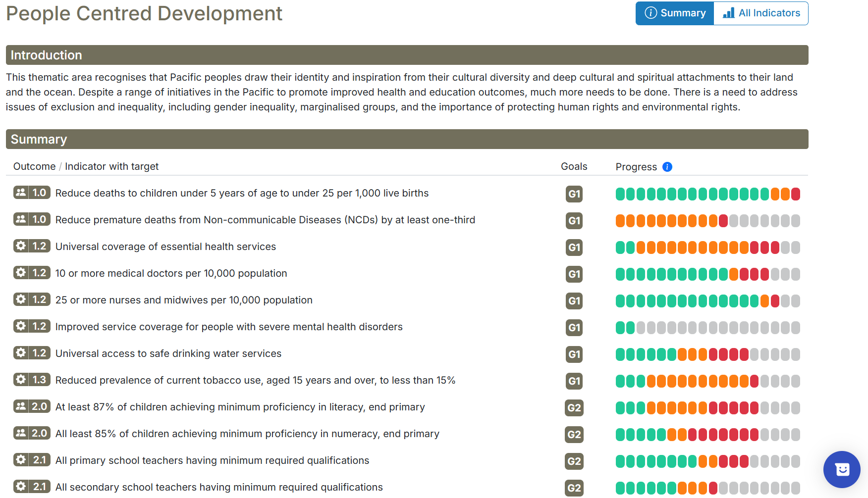Click progress bar for child deaths row
The width and height of the screenshot is (868, 498).
point(707,194)
